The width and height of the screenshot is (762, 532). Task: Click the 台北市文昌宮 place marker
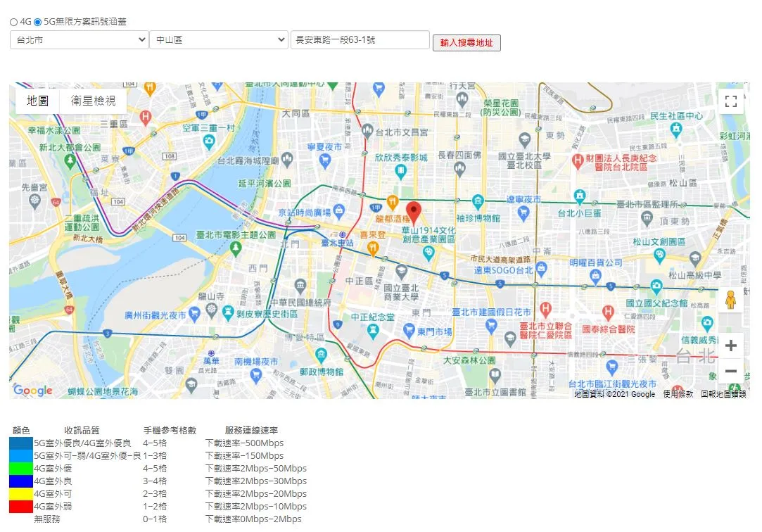[x=368, y=131]
